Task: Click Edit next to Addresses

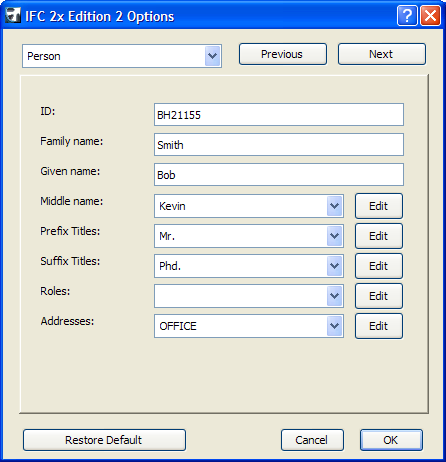Action: [379, 326]
